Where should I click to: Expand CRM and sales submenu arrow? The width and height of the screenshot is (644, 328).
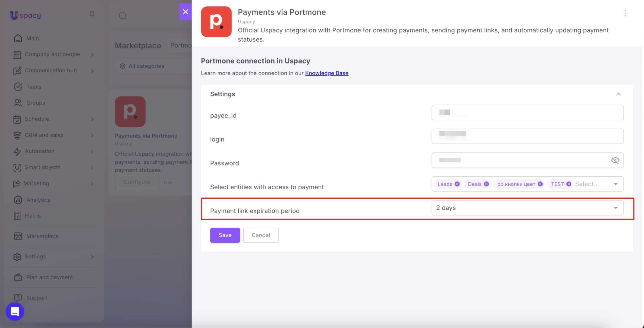tap(92, 135)
